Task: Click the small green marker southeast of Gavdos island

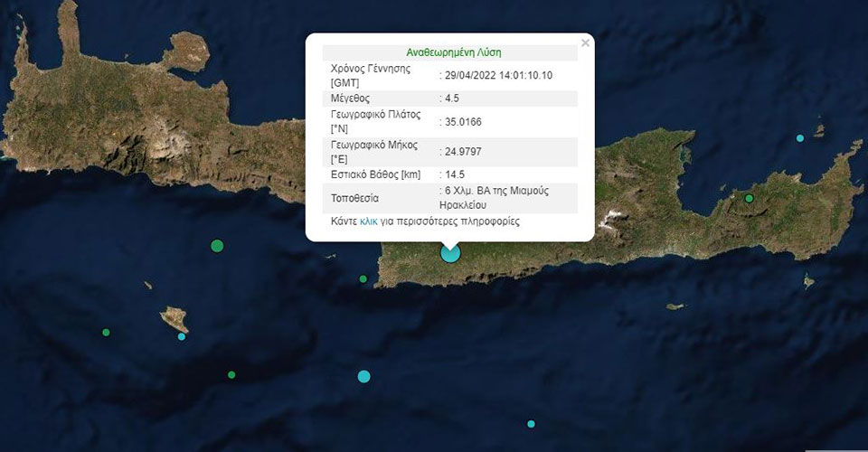Action: point(231,374)
